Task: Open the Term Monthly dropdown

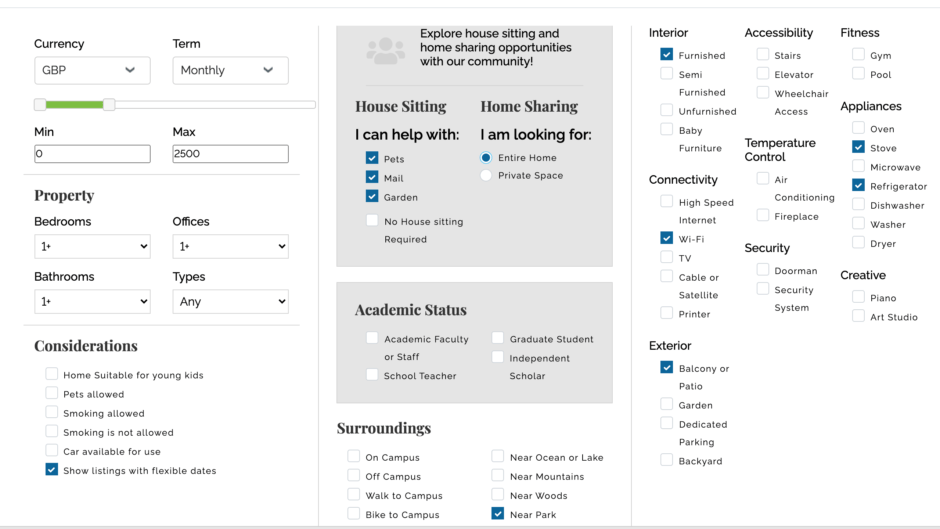Action: click(230, 70)
